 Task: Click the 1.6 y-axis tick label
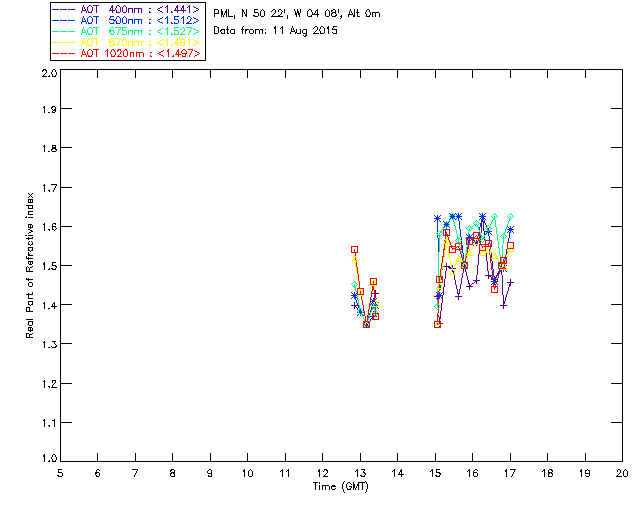coord(49,227)
